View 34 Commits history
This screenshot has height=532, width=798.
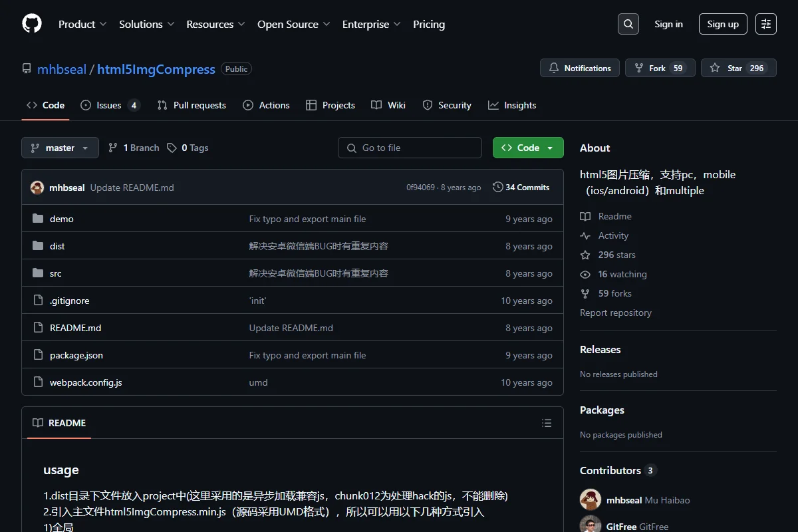click(521, 188)
